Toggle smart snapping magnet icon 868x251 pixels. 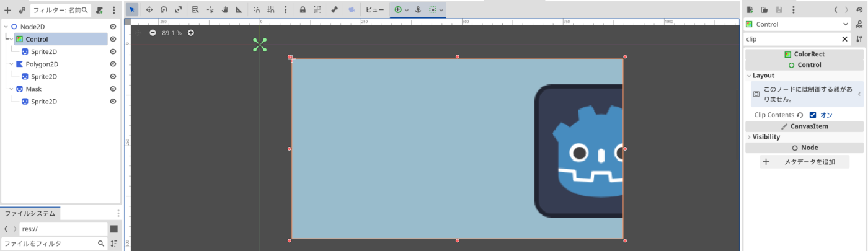click(257, 10)
